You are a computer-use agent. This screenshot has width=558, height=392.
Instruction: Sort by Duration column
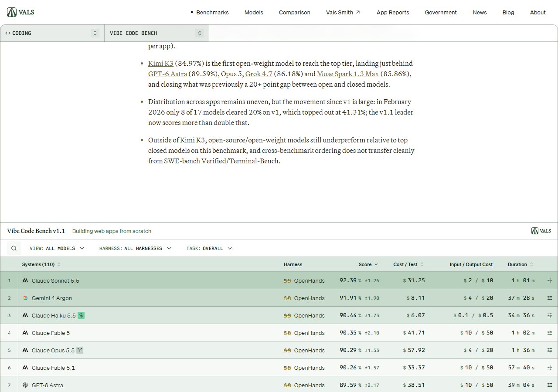click(x=521, y=264)
